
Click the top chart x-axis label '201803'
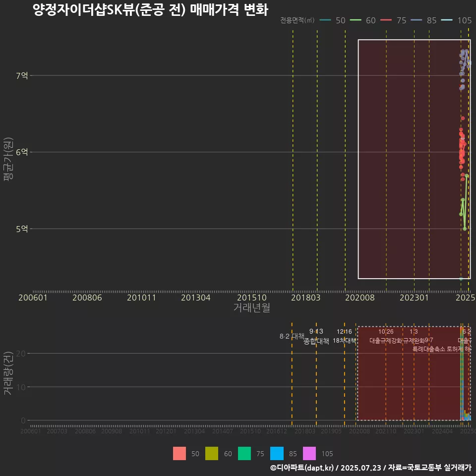click(x=306, y=297)
